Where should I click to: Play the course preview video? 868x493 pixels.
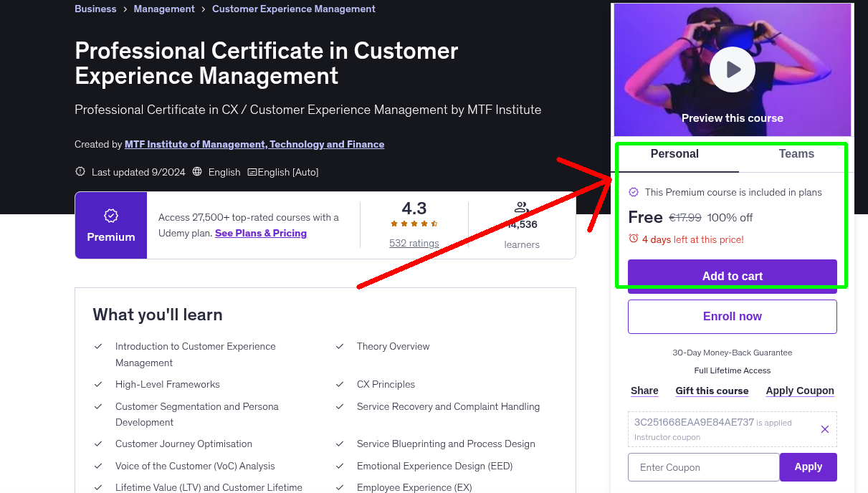732,70
